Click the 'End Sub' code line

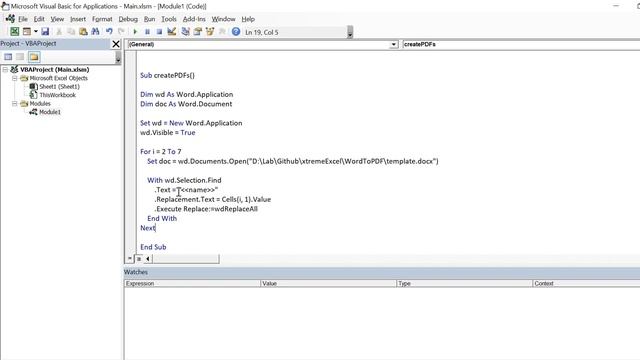pos(153,247)
